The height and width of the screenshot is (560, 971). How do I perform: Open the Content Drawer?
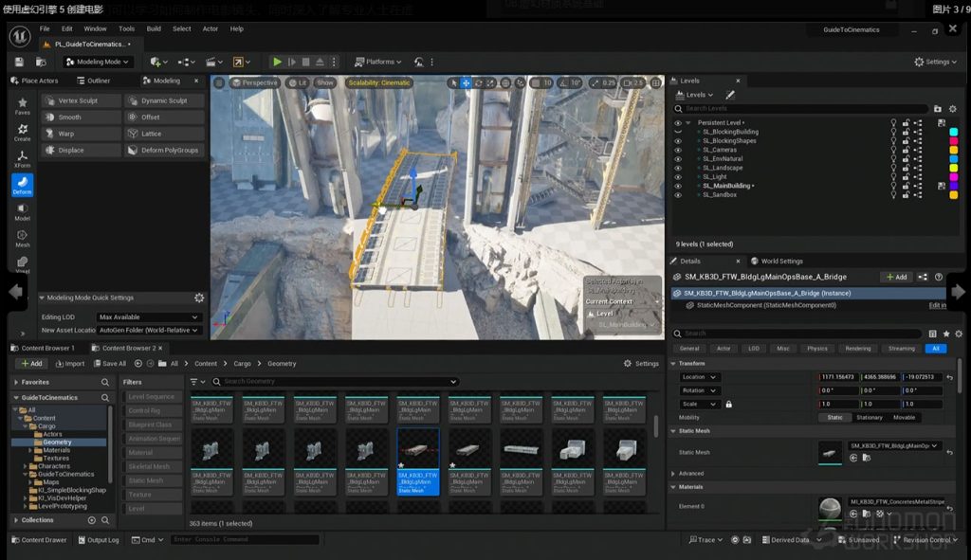click(x=39, y=540)
